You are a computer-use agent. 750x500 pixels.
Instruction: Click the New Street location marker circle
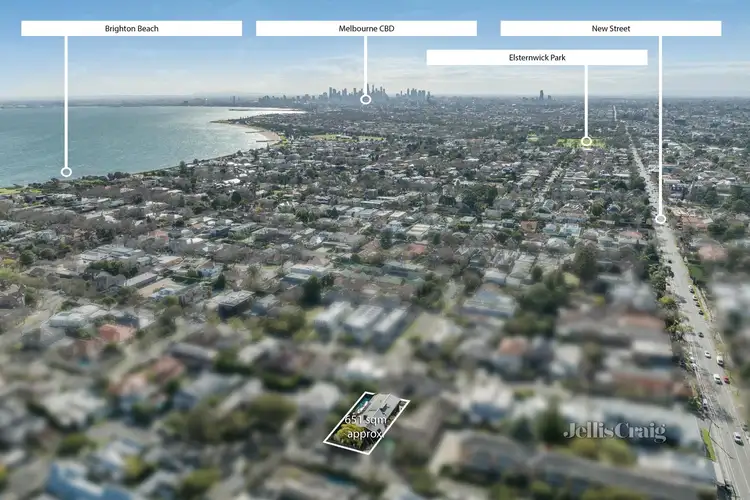661,219
